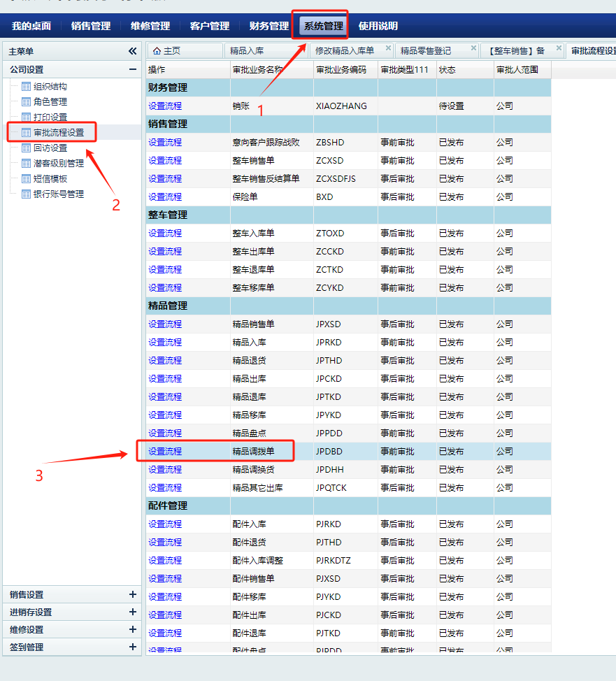This screenshot has height=681, width=616.
Task: Expand the 签到管理 section
Action: click(x=132, y=647)
